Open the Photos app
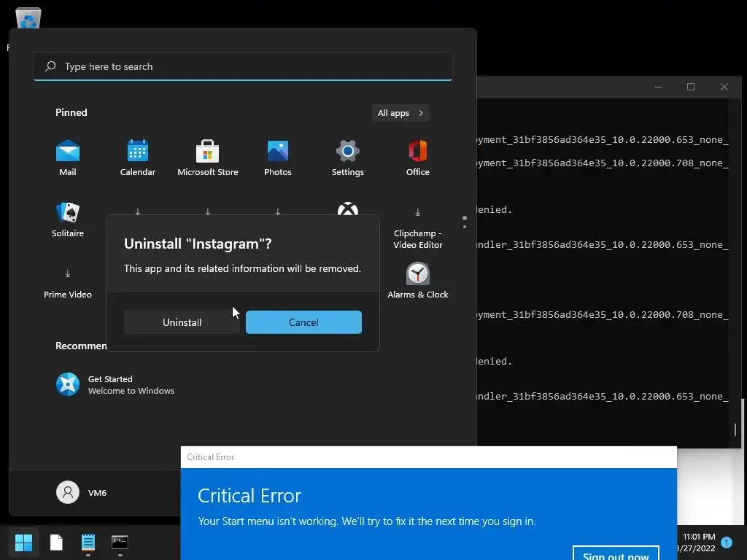Image resolution: width=747 pixels, height=560 pixels. click(278, 157)
